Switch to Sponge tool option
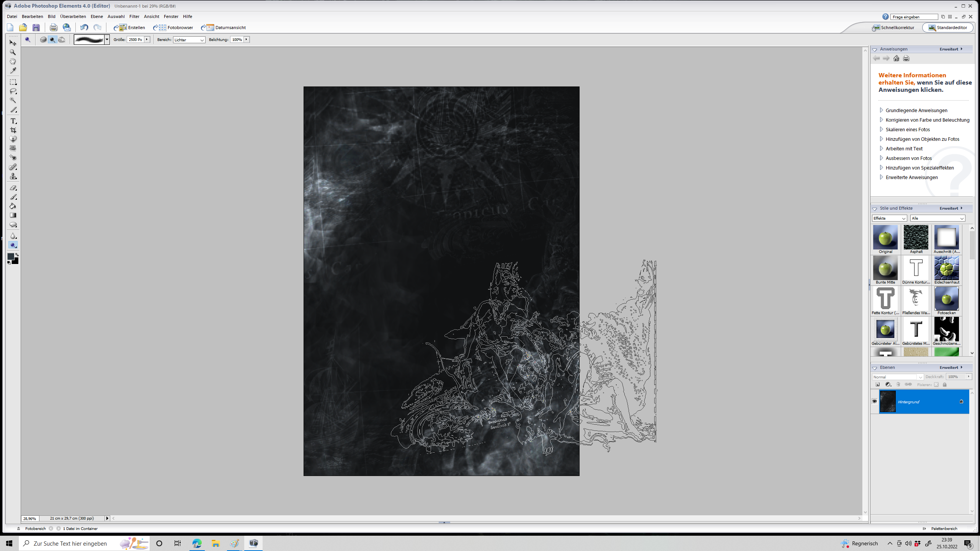980x551 pixels. tap(43, 40)
